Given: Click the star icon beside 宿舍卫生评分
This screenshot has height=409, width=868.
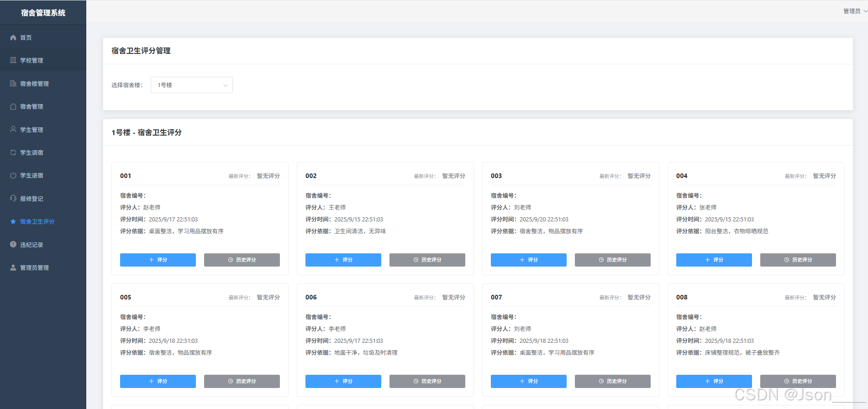Looking at the screenshot, I should pos(13,221).
